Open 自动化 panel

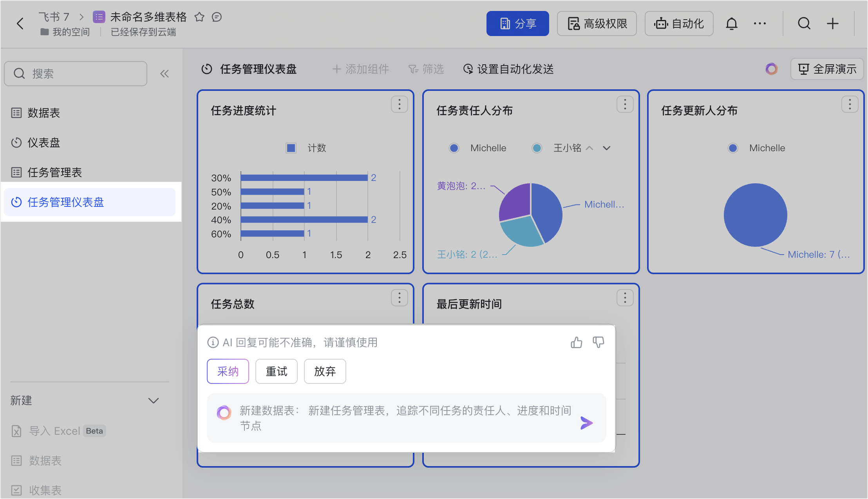[x=679, y=24]
